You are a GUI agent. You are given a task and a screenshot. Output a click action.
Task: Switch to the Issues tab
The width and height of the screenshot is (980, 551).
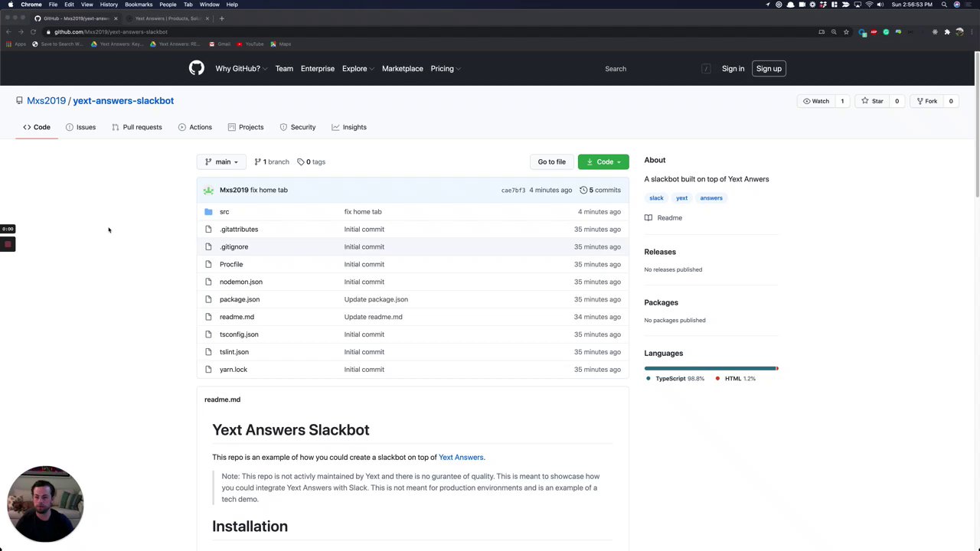click(80, 128)
